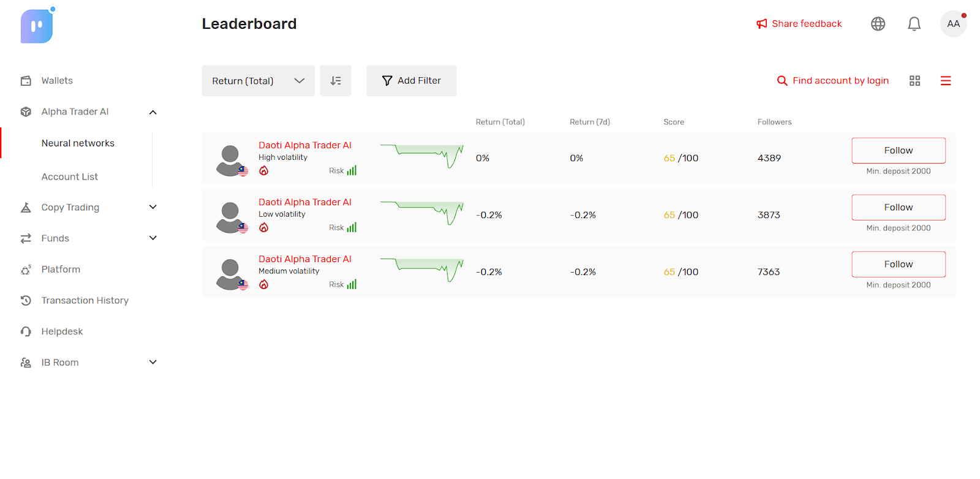
Task: Expand the IB Room submenu
Action: (153, 363)
